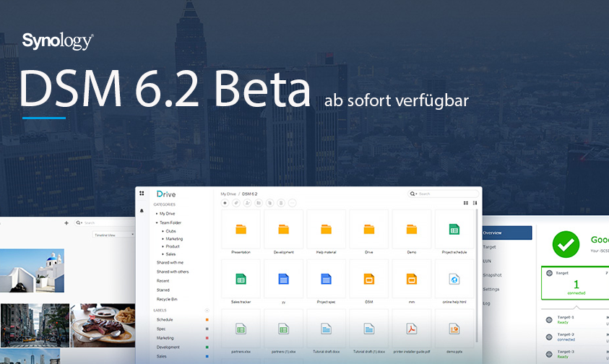Open the Timeline View dropdown
This screenshot has width=609, height=364.
[x=113, y=235]
